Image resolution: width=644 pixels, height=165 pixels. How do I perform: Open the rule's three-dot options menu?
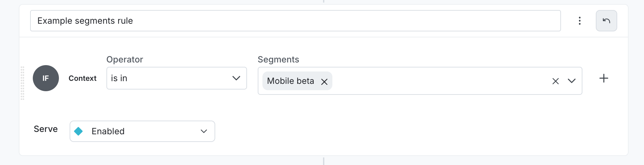(x=579, y=21)
